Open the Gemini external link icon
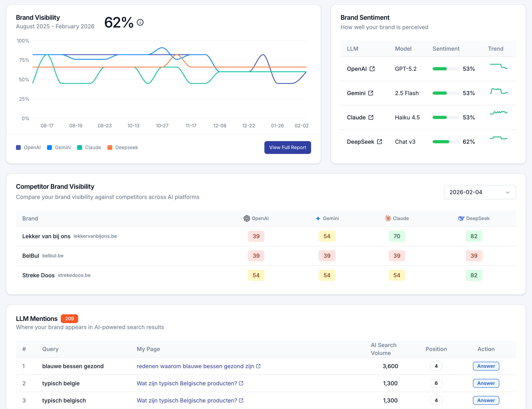This screenshot has width=532, height=409. coord(371,93)
